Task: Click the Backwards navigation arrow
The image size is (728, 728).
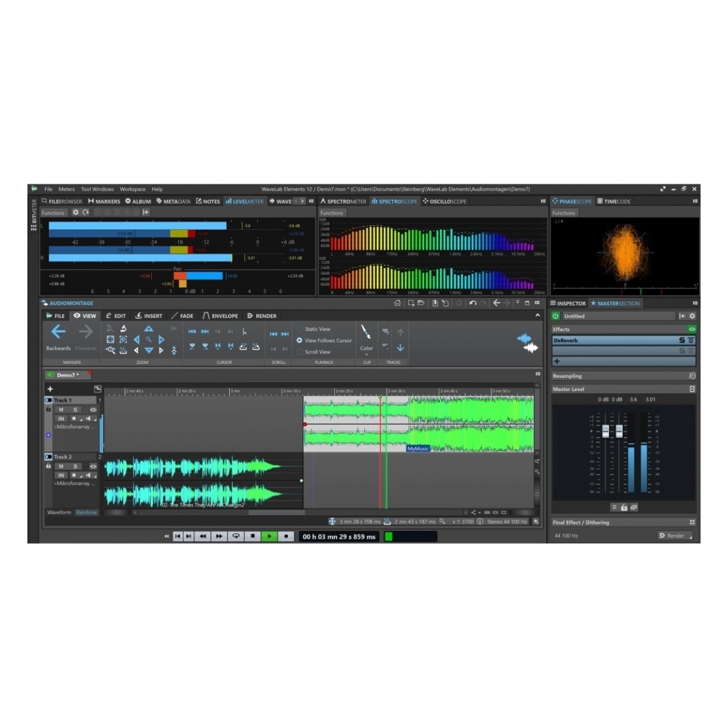Action: click(x=58, y=332)
